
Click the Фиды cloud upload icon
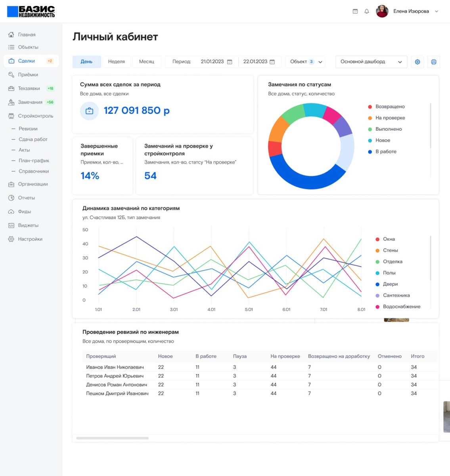[11, 212]
